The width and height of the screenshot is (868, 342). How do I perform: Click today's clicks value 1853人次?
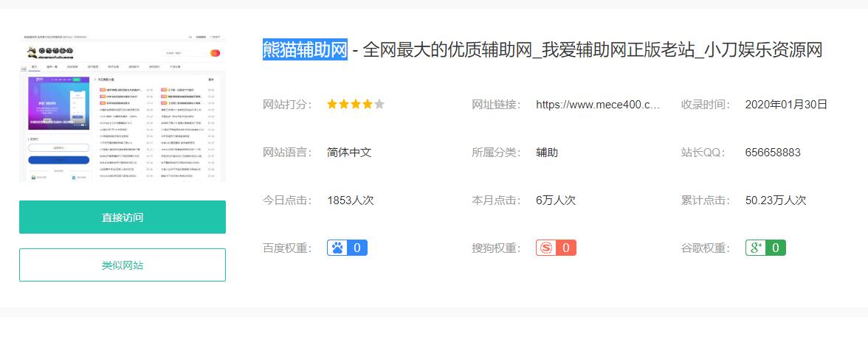(x=351, y=200)
